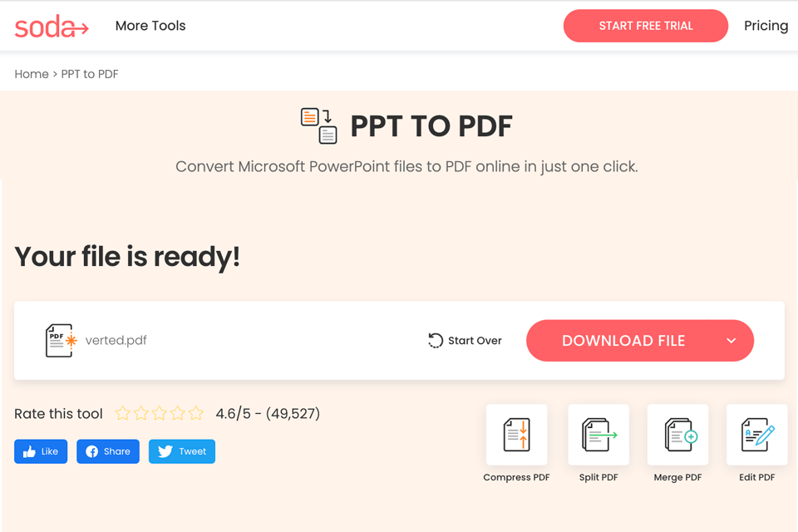
Task: Share the page on Facebook
Action: 108,451
